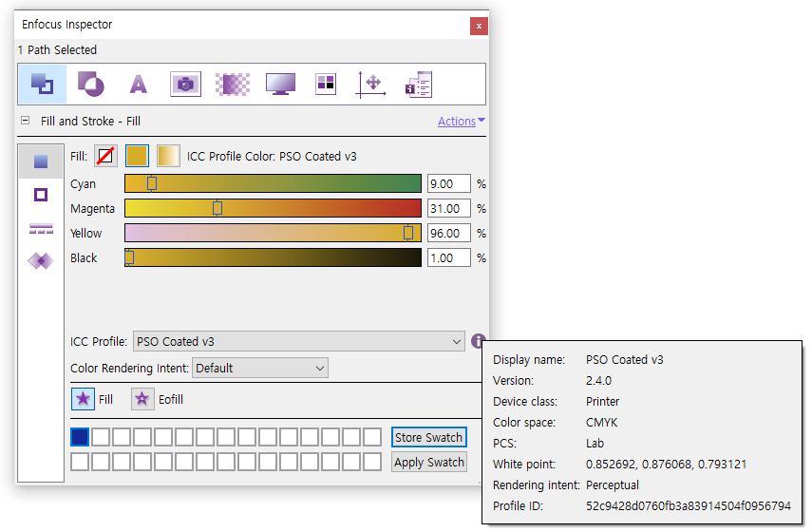Click the Cyan value field 9.00

click(x=449, y=184)
